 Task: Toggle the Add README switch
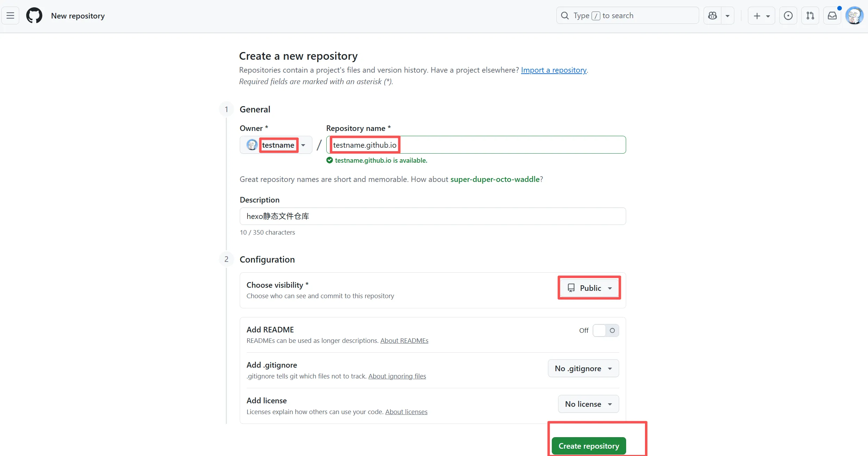(x=606, y=330)
